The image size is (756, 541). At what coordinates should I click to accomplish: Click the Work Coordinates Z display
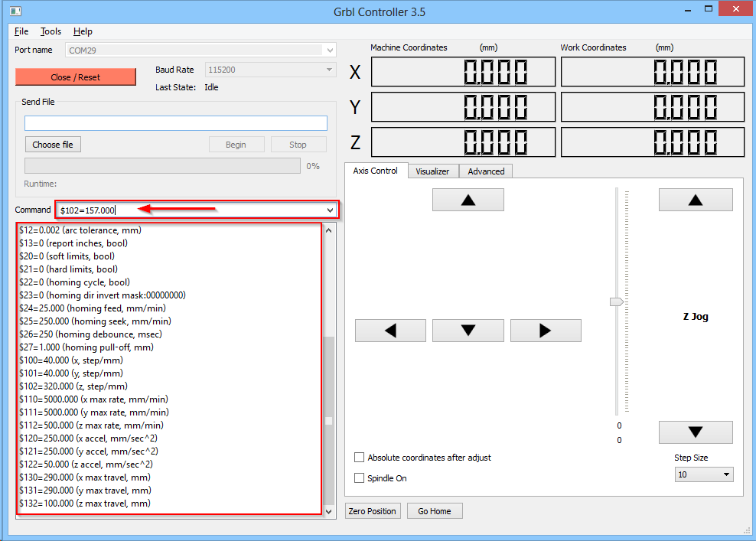point(653,142)
